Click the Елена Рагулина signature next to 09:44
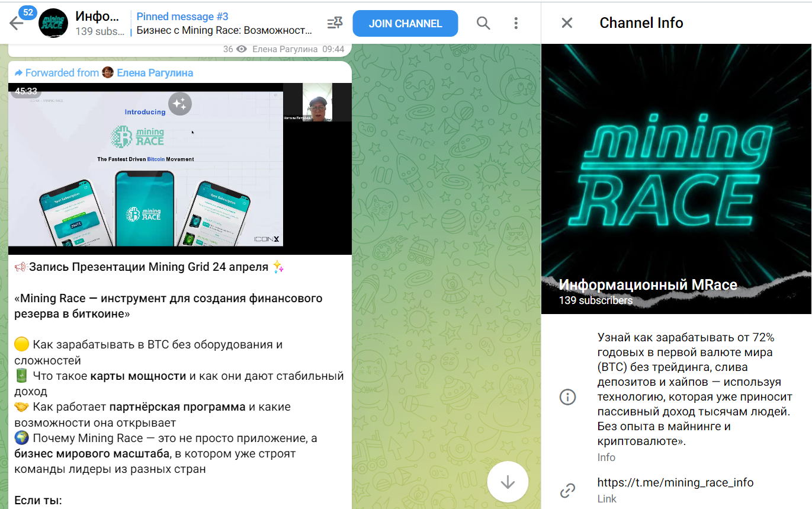The width and height of the screenshot is (812, 509). tap(285, 49)
